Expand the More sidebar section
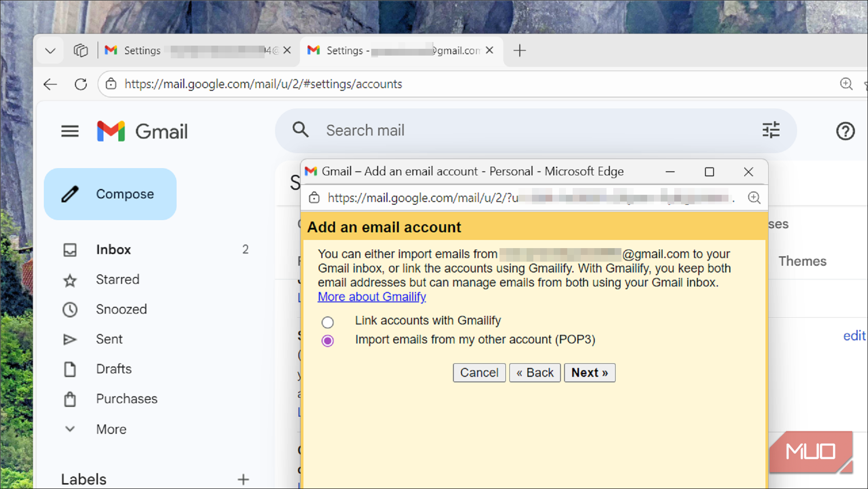This screenshot has height=489, width=868. coord(111,429)
